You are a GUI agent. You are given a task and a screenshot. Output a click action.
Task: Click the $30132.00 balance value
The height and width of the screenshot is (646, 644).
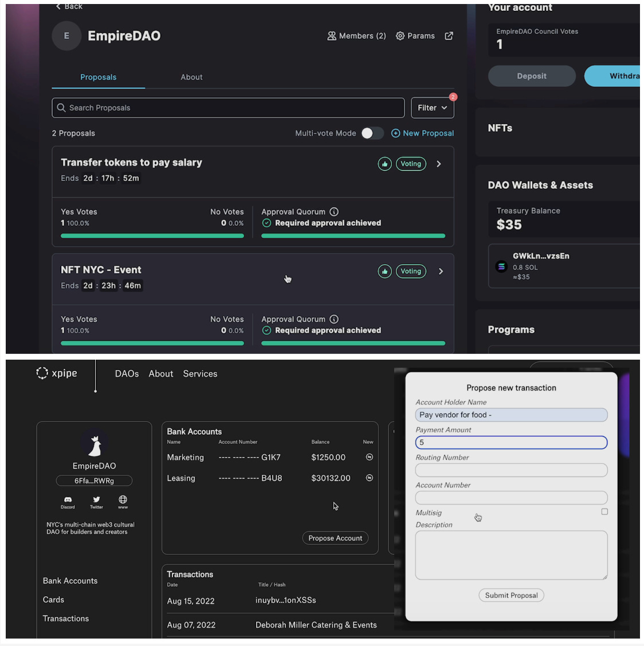point(331,478)
